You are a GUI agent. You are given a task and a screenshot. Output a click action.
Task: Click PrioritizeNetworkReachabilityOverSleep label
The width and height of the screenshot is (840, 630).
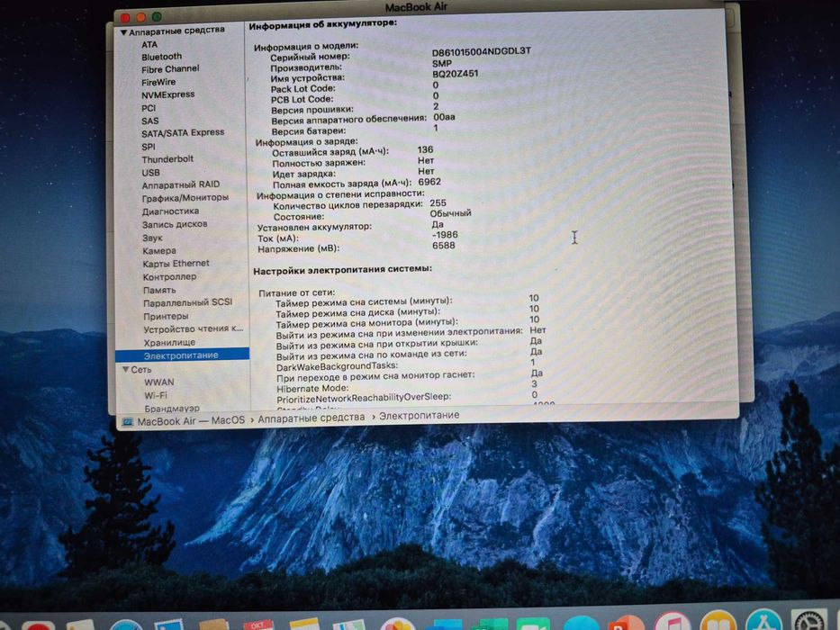(x=364, y=398)
